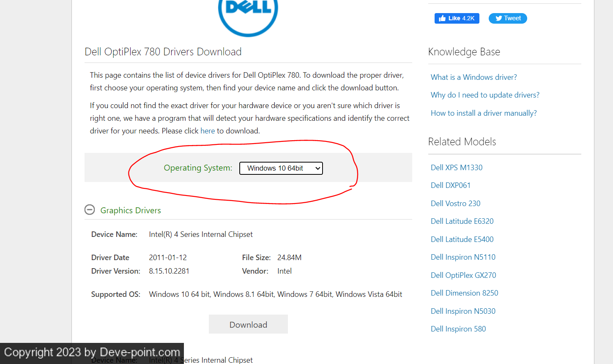Click the Dell logo image
Viewport: 613px width, 364px height.
pos(248,17)
